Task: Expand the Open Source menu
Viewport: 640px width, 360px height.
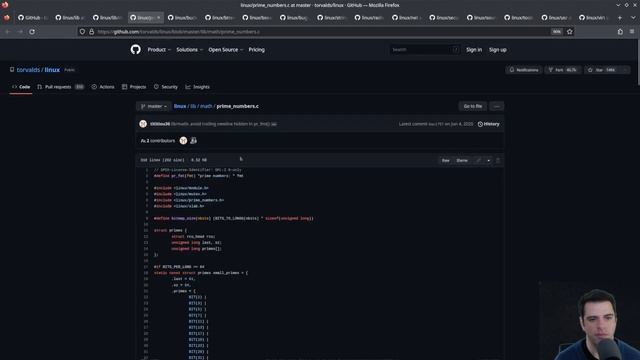Action: point(225,49)
